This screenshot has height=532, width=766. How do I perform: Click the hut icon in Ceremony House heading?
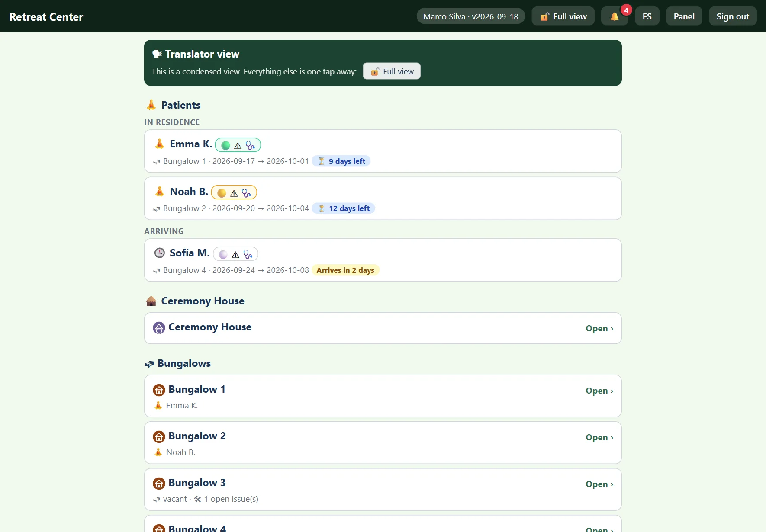tap(151, 301)
